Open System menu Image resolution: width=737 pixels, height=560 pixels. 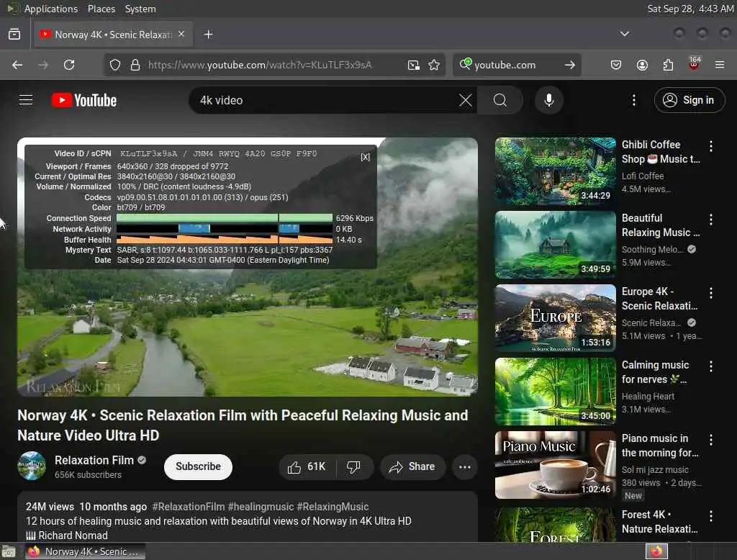click(x=140, y=9)
